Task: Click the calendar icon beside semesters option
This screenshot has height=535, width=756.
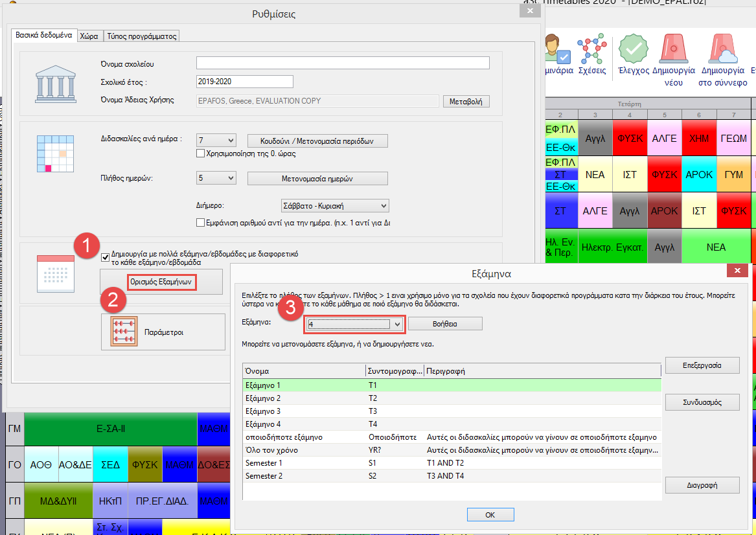Action: (52, 272)
